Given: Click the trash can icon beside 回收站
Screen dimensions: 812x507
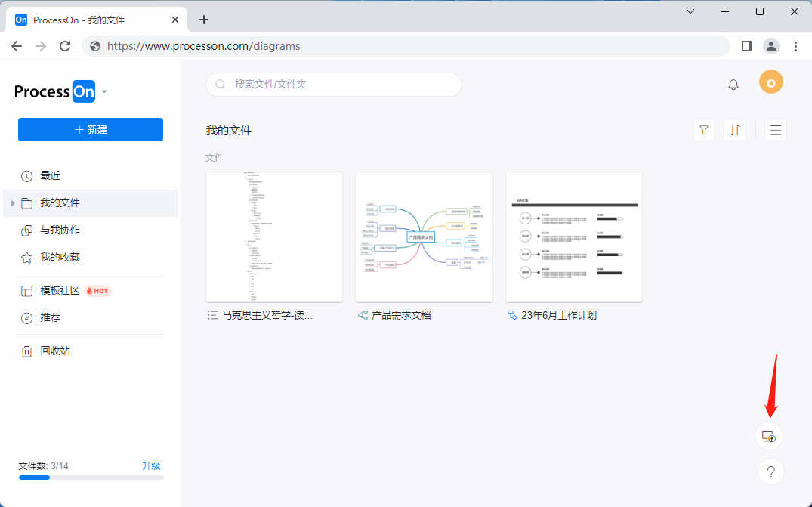Looking at the screenshot, I should 27,351.
